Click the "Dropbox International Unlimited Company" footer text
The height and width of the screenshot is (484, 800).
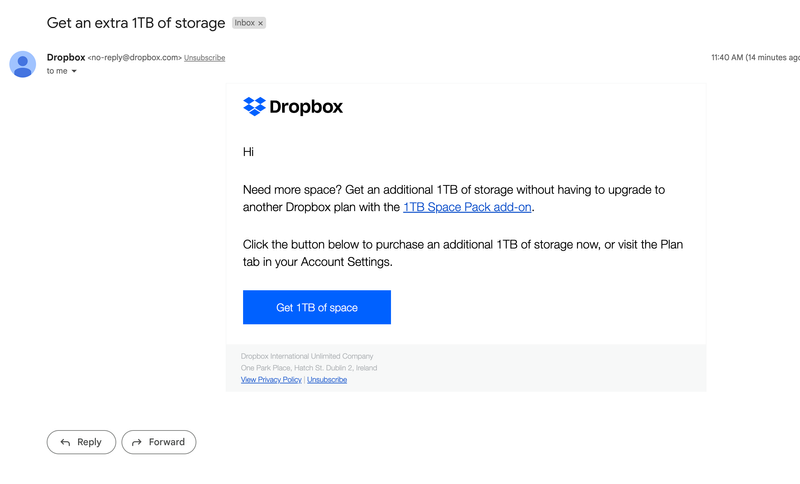(307, 356)
